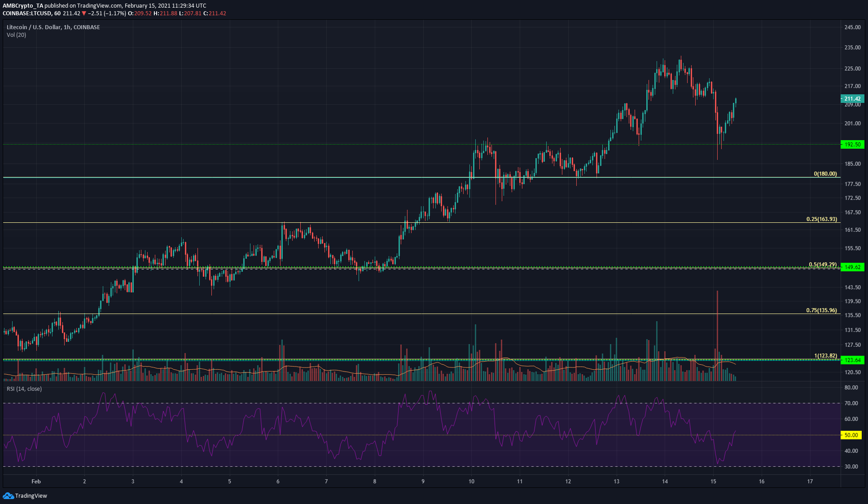Click the 17 date label on time axis
The width and height of the screenshot is (868, 504).
click(x=810, y=482)
